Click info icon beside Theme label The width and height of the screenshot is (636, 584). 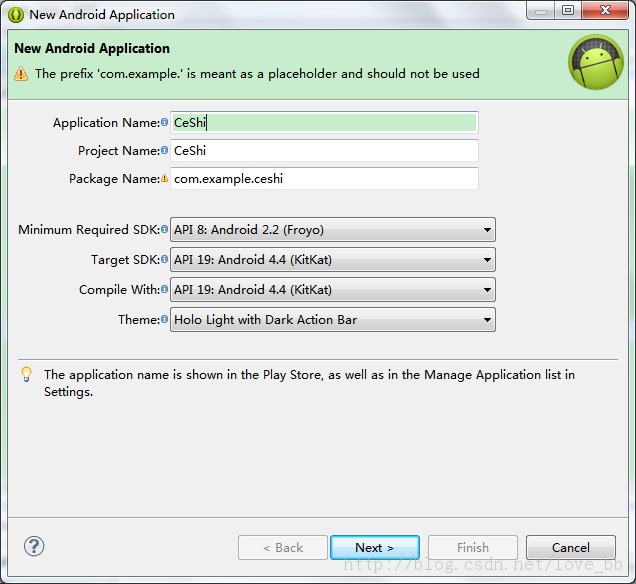[x=164, y=320]
